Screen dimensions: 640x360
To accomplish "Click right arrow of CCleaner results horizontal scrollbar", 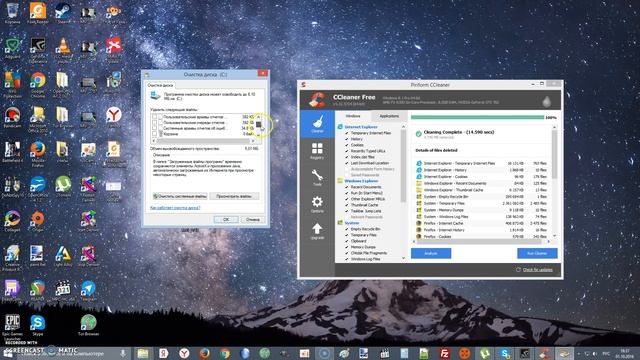I will click(x=549, y=242).
